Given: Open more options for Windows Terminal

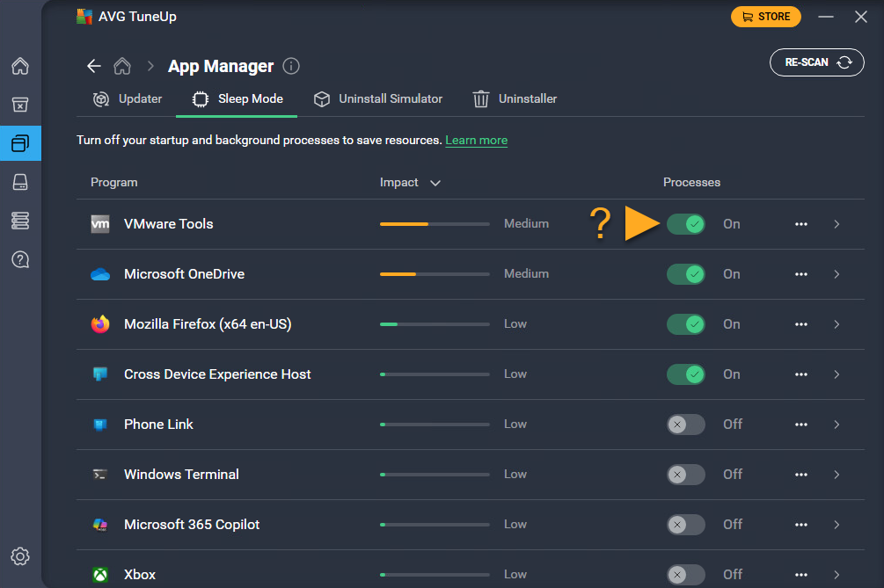Looking at the screenshot, I should (x=800, y=475).
